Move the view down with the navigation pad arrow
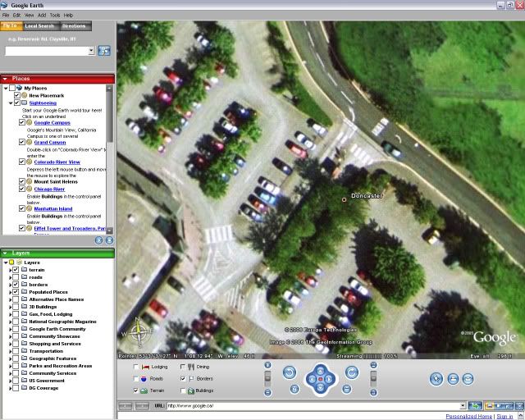This screenshot has height=420, width=525. pos(321,387)
